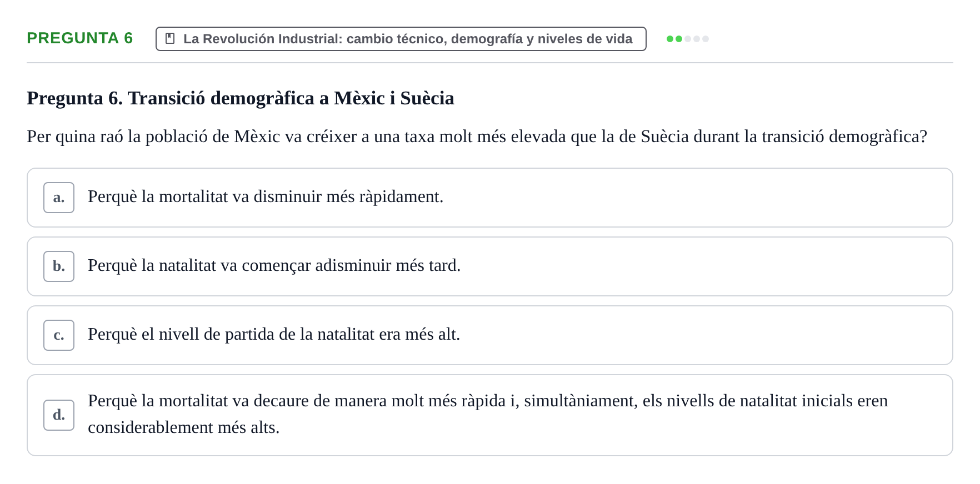Click the letter 'b.' badge
The image size is (980, 484).
[x=59, y=266]
